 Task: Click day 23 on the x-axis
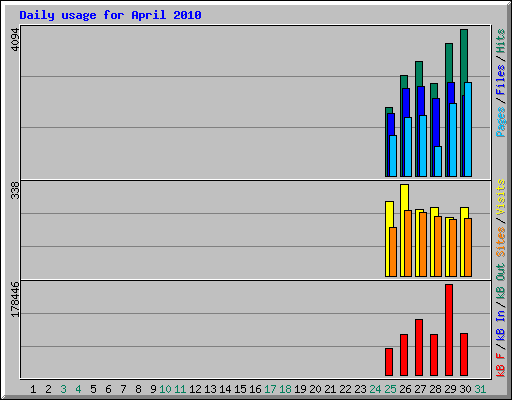[360, 389]
